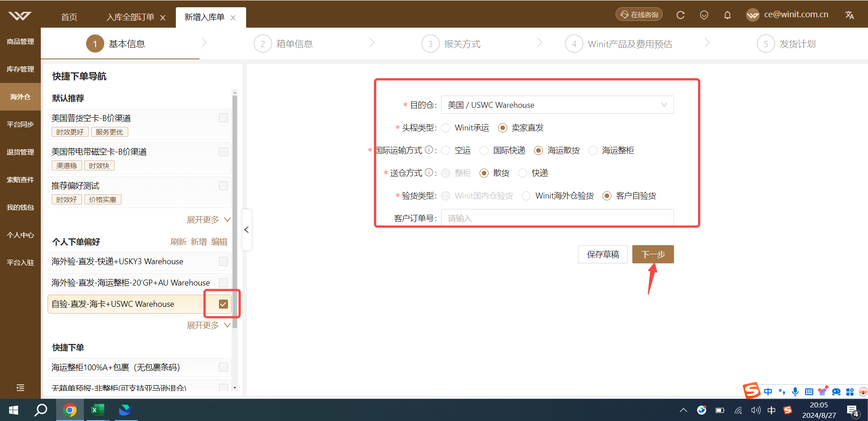Click 下一步 button
Screen dimensions: 868x421
(653, 254)
